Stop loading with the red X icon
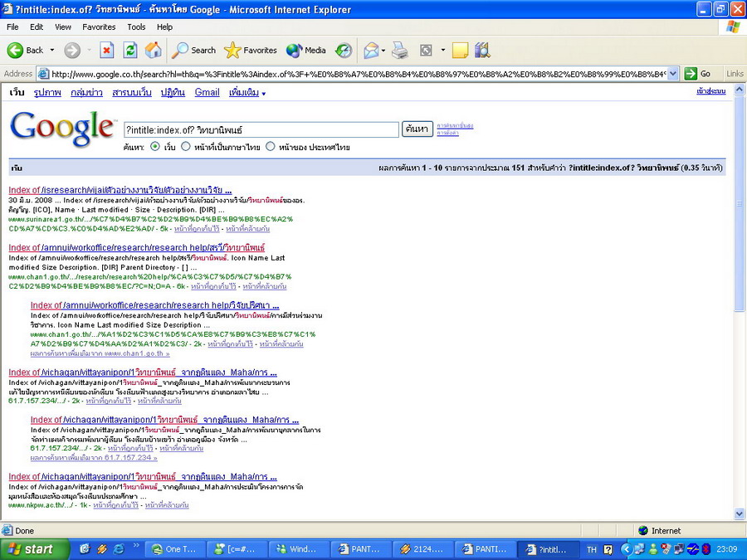747x560 pixels. coord(107,50)
